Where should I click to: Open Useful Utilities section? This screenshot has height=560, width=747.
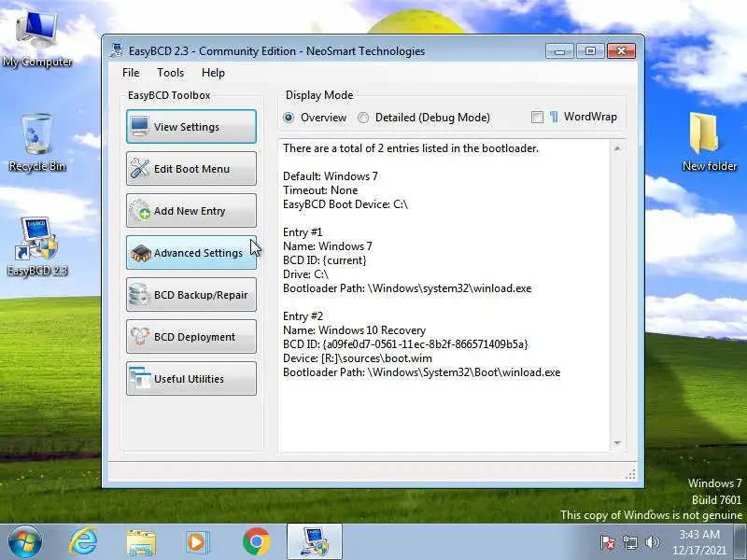191,379
